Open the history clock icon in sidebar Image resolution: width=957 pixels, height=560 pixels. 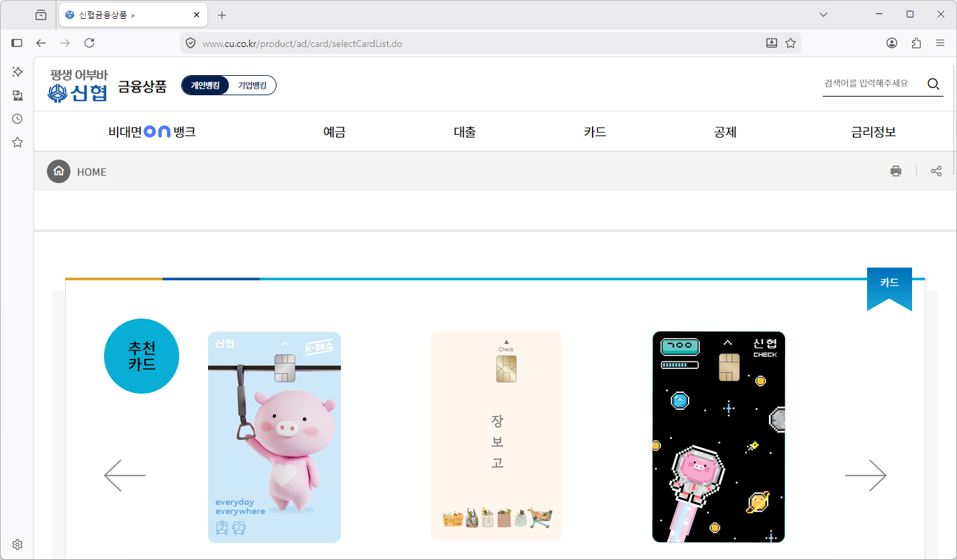[17, 119]
